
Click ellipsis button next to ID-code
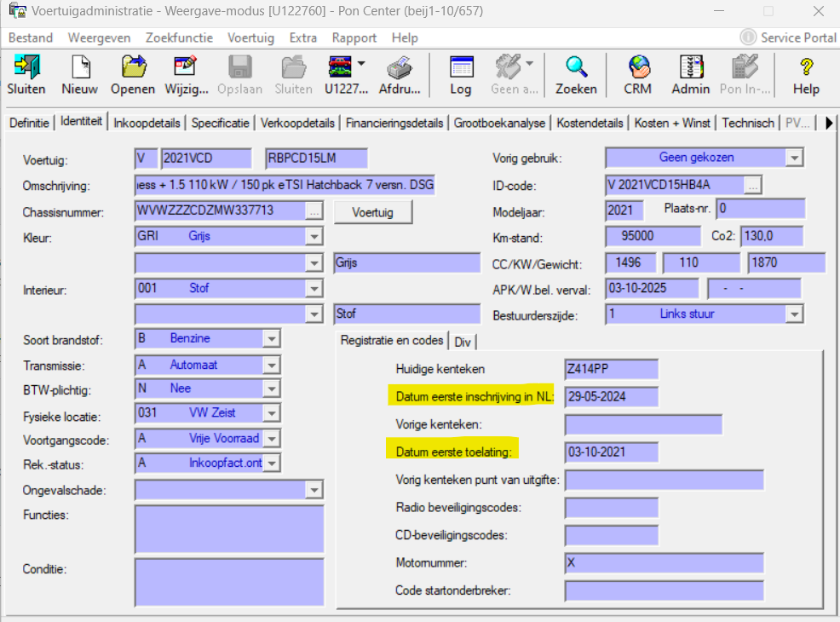753,186
